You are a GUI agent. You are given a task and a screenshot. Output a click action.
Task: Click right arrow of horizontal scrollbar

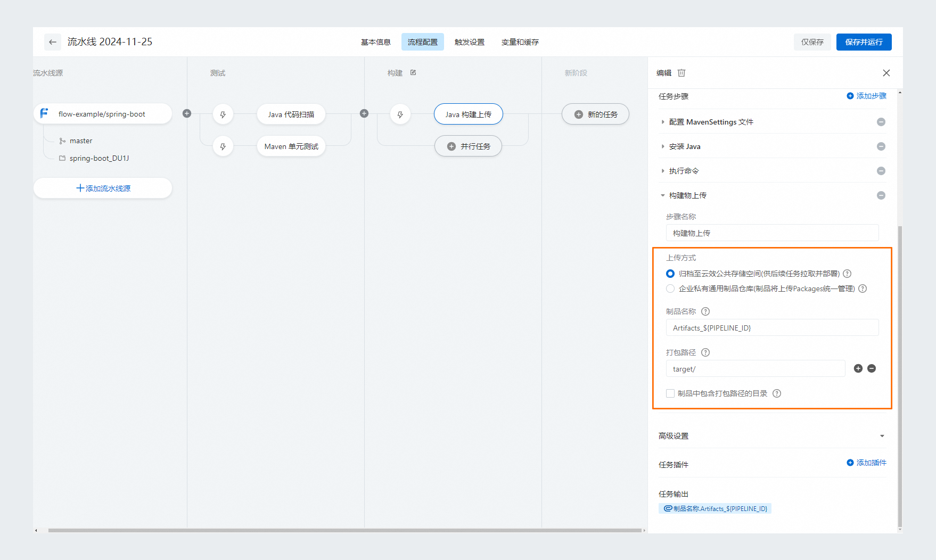point(644,530)
